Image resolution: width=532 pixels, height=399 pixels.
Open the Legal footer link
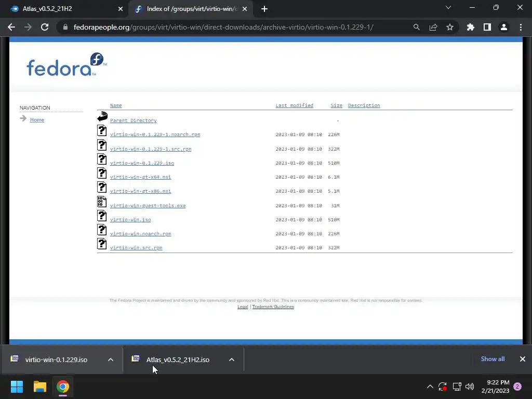(x=243, y=307)
